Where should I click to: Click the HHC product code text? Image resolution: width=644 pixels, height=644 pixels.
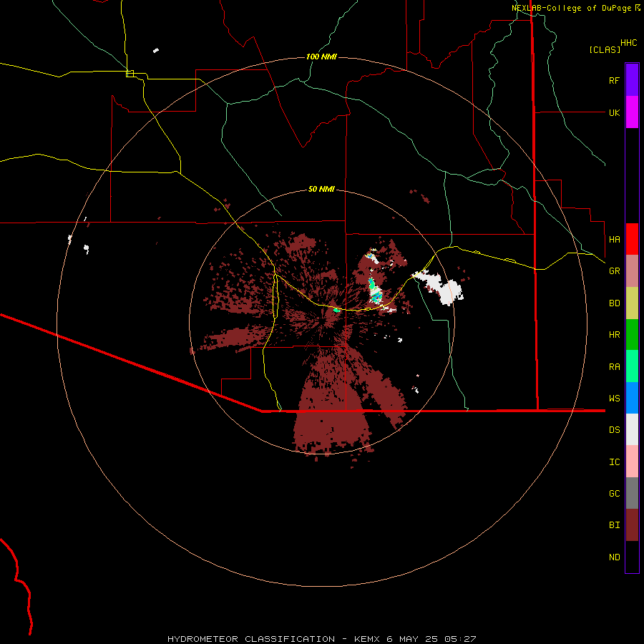[628, 43]
